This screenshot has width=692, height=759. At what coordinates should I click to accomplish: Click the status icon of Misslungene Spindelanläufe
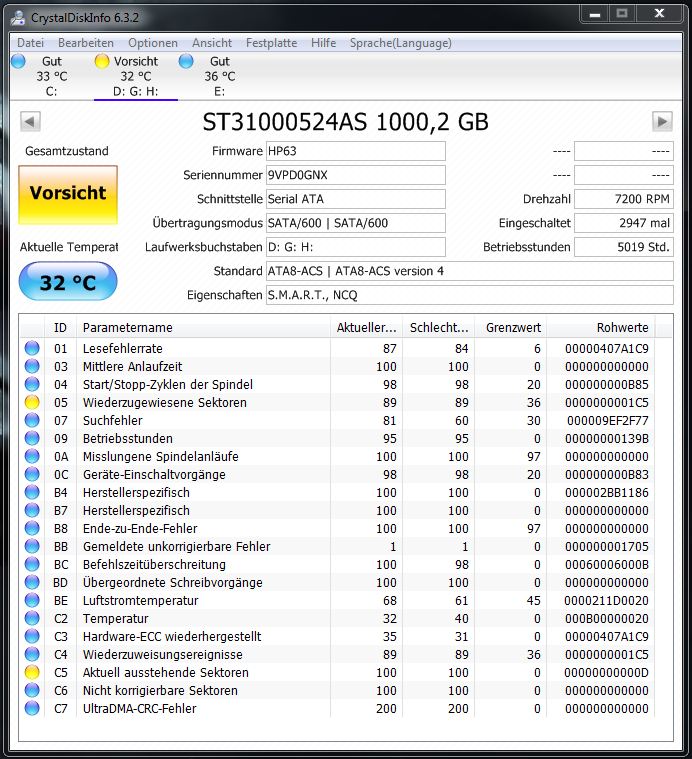point(32,456)
